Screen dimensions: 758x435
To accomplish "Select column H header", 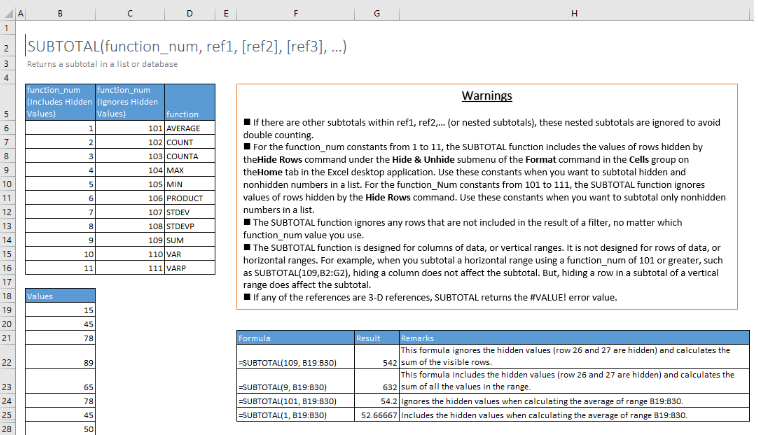I will 574,14.
